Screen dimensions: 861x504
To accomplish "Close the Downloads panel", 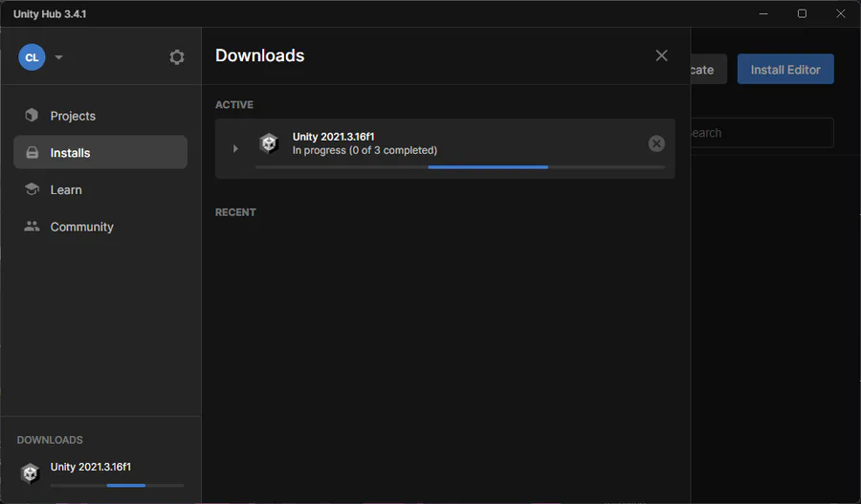I will click(661, 55).
